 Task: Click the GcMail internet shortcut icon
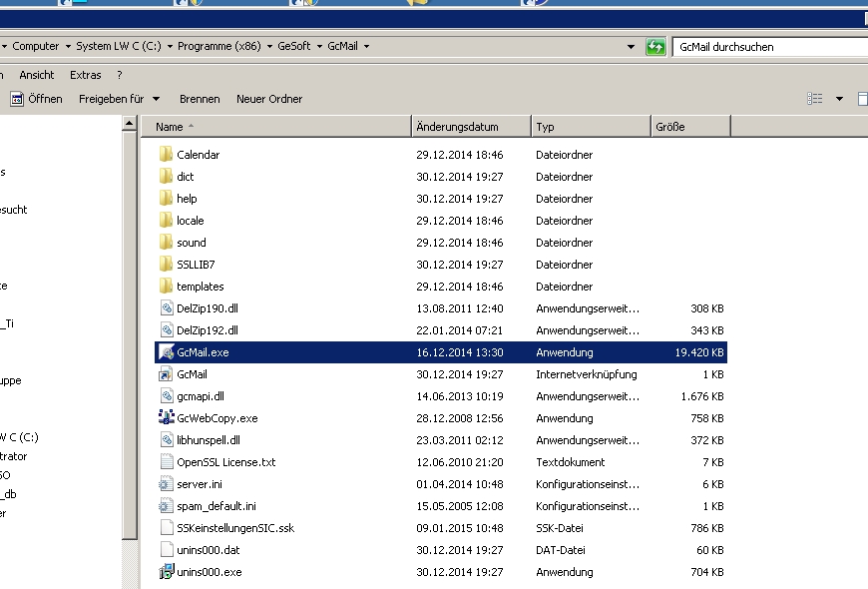coord(166,374)
